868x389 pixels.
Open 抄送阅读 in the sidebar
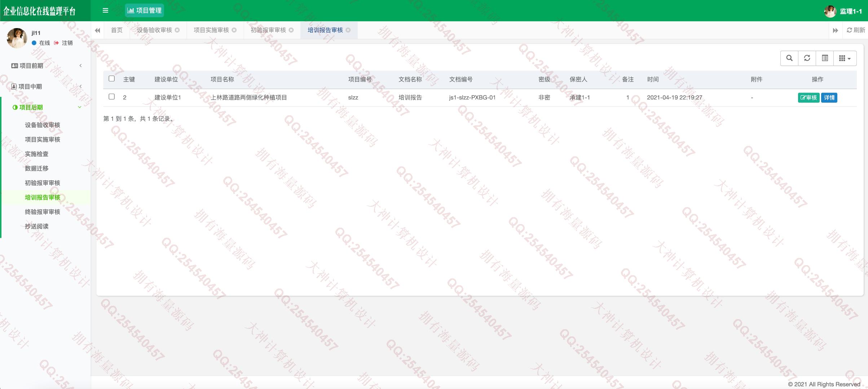pos(36,226)
